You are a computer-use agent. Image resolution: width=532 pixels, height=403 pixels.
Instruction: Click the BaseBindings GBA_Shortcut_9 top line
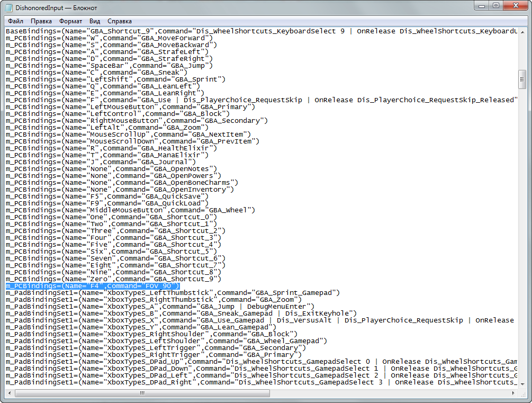tap(262, 31)
